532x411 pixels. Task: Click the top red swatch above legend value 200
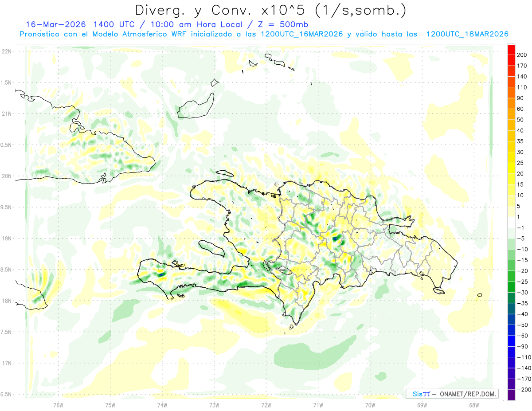511,50
